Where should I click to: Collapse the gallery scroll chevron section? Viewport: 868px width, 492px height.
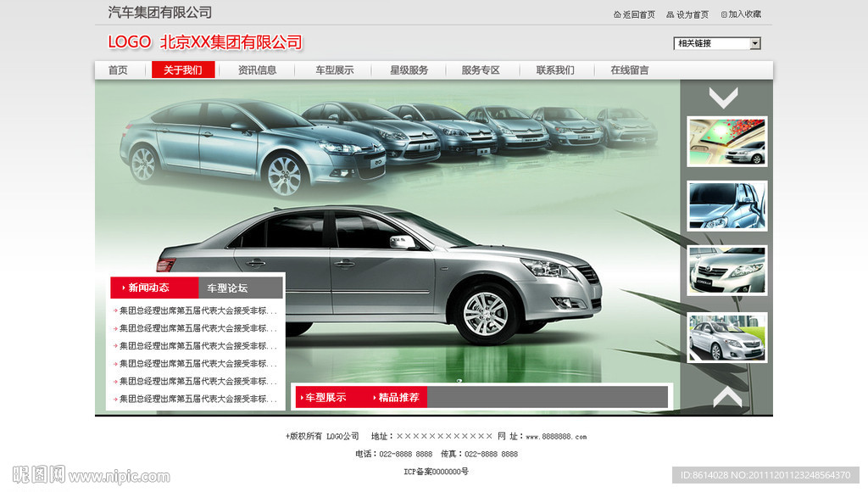pyautogui.click(x=725, y=98)
